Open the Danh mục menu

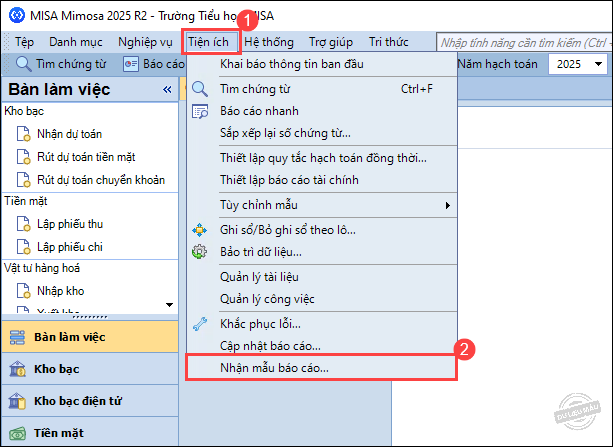click(76, 42)
